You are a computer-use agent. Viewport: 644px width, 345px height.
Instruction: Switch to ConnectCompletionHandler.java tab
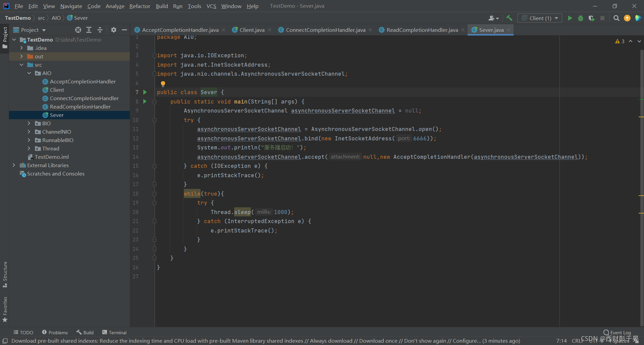[x=325, y=30]
